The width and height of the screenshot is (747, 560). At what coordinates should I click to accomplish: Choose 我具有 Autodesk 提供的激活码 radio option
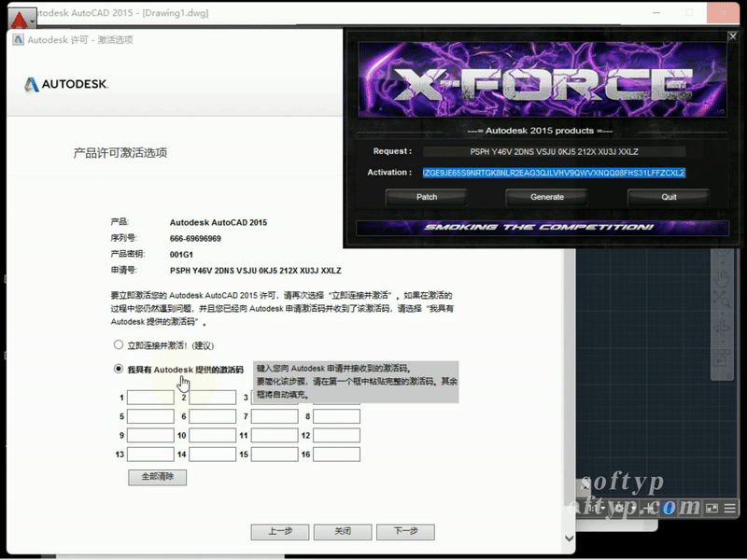click(x=119, y=369)
